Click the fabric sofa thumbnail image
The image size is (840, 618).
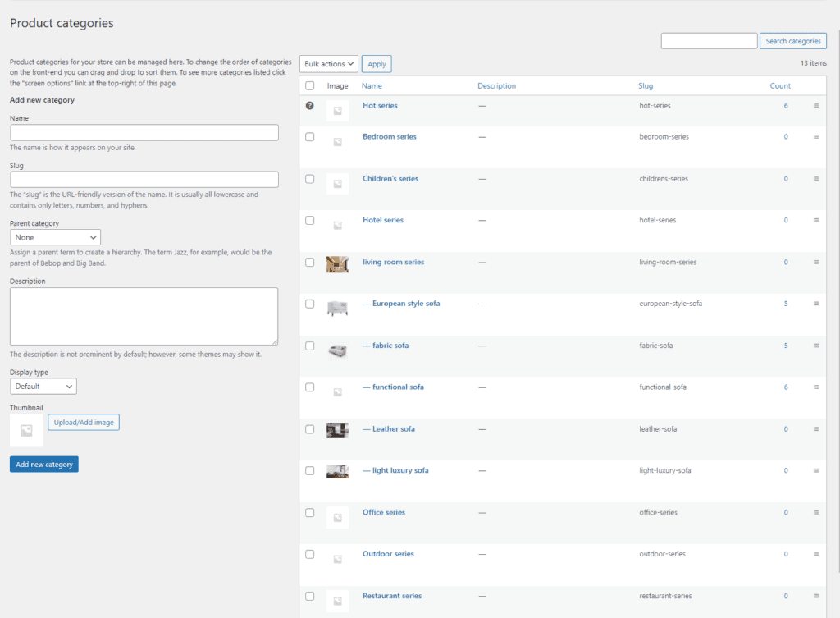point(337,351)
